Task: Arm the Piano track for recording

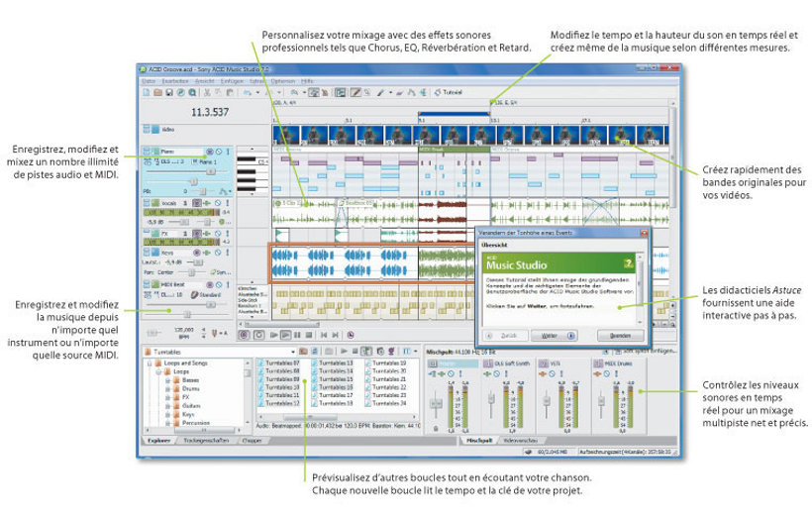Action: point(210,152)
